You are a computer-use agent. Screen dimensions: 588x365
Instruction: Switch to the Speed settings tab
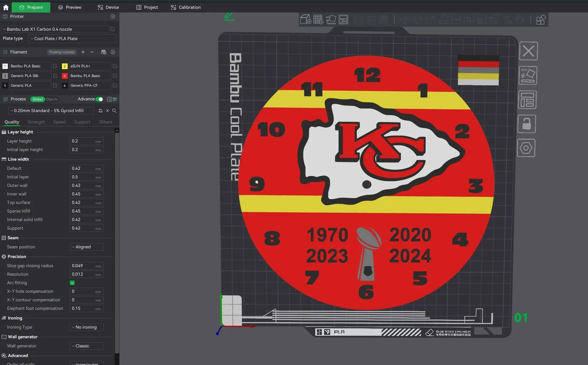coord(59,122)
